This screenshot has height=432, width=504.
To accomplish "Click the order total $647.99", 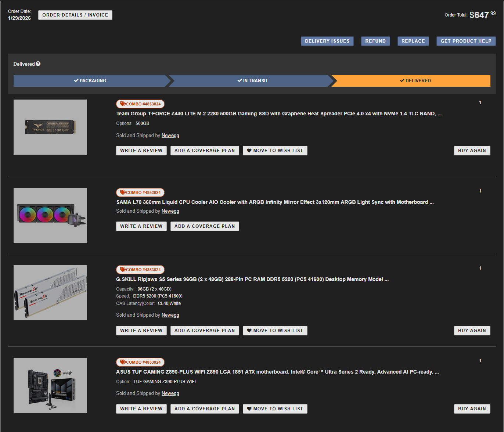I will (x=483, y=15).
